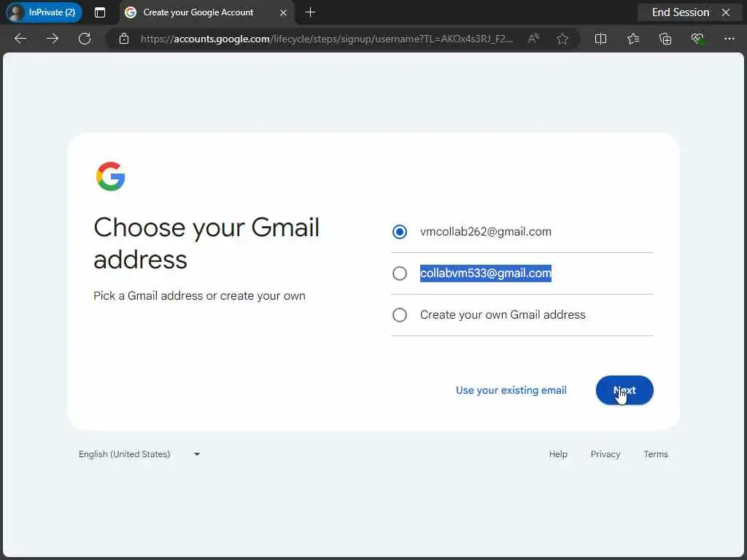Click the InPrivate profile badge
Image resolution: width=747 pixels, height=560 pixels.
click(x=44, y=12)
